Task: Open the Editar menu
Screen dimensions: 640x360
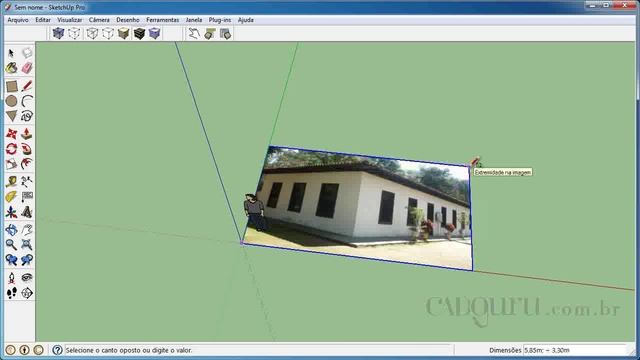Action: click(x=43, y=20)
